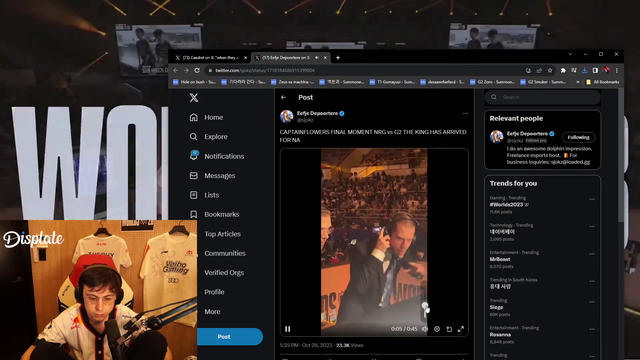Open video playback settings icon

(437, 329)
